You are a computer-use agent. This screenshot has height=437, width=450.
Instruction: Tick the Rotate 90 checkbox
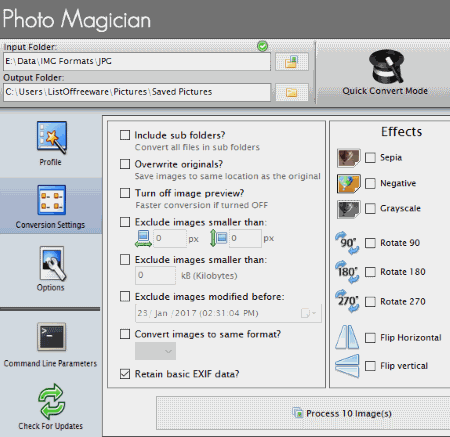tap(370, 243)
